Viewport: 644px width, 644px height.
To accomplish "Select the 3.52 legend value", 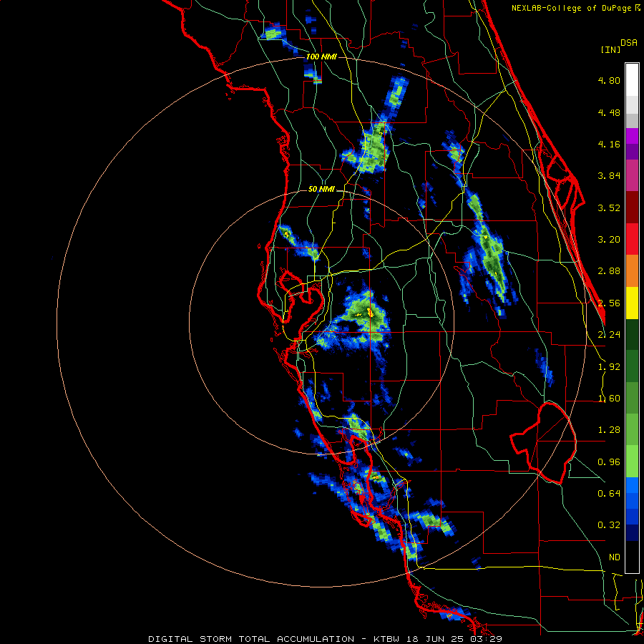I will coord(609,208).
